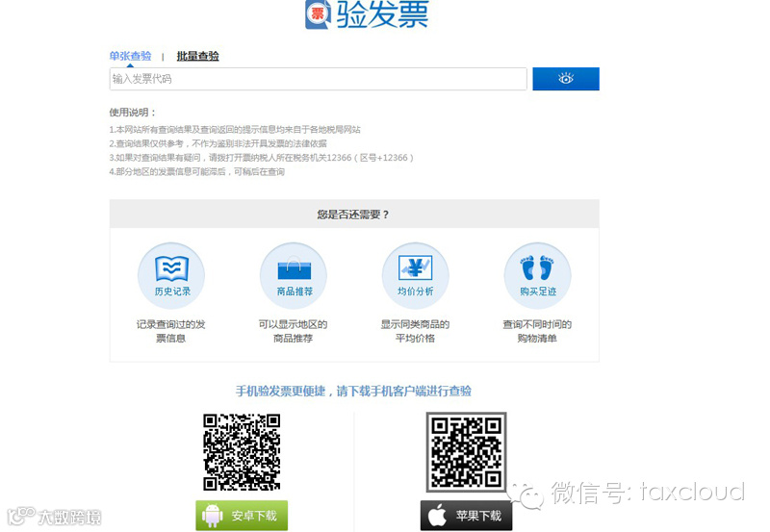Viewport: 770px width, 532px height.
Task: Click instruction line 2 about 仅供参考
Action: click(x=218, y=143)
